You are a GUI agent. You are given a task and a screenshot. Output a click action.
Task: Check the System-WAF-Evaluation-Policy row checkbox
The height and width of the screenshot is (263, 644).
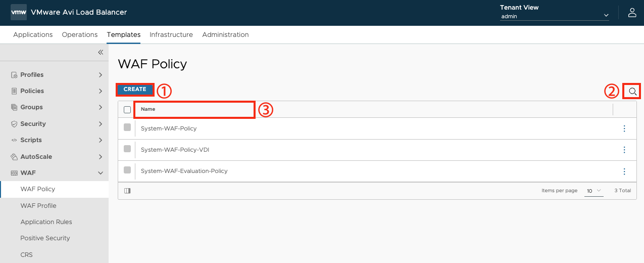(x=127, y=170)
